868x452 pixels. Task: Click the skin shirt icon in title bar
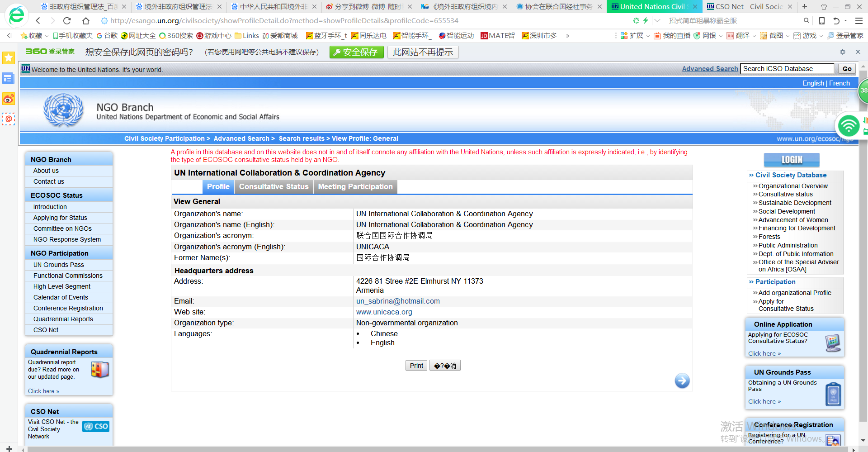824,7
